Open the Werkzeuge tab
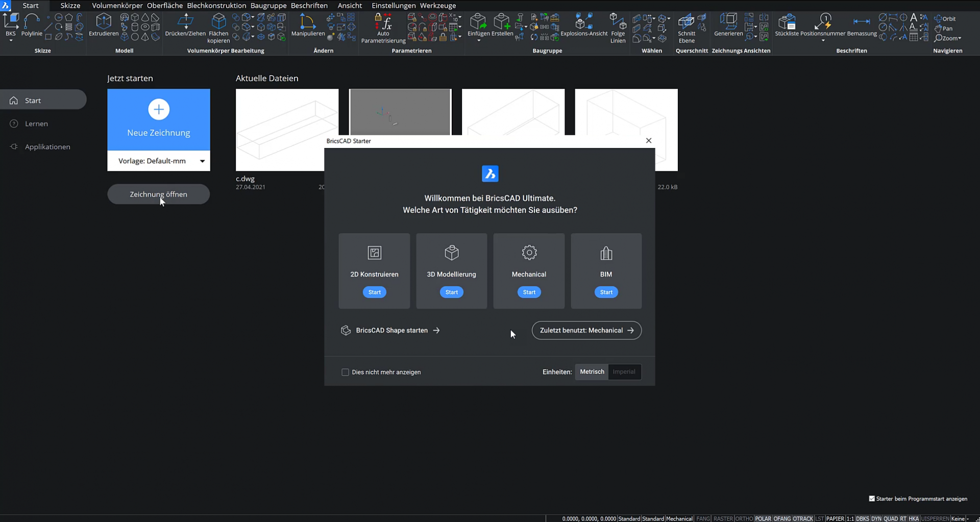 (438, 6)
